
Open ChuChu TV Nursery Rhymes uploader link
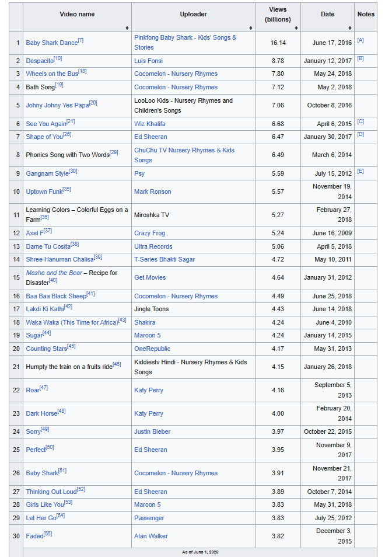coord(184,155)
